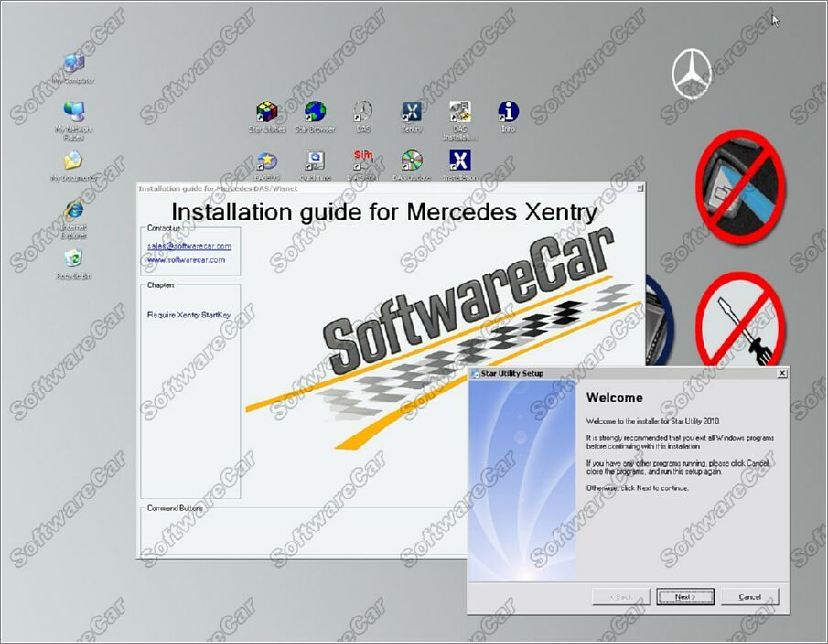Open the PASSUS shortcut icon
This screenshot has width=828, height=644.
[266, 163]
